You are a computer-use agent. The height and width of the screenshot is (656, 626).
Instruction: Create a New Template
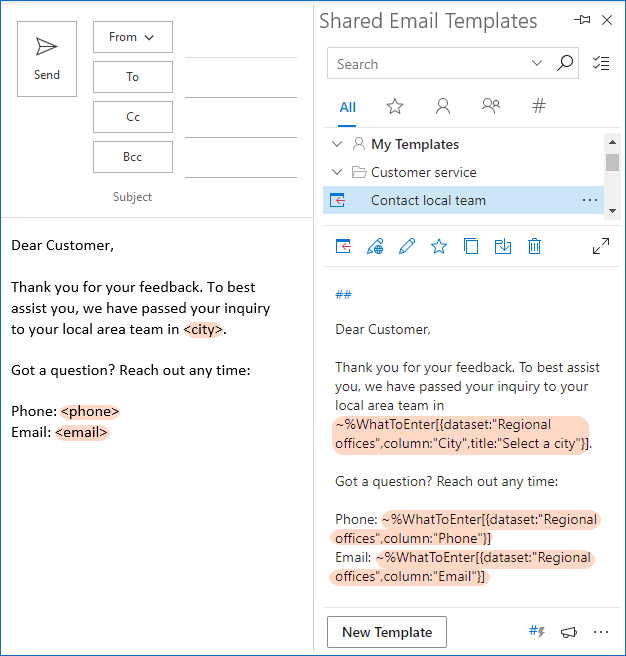(387, 632)
